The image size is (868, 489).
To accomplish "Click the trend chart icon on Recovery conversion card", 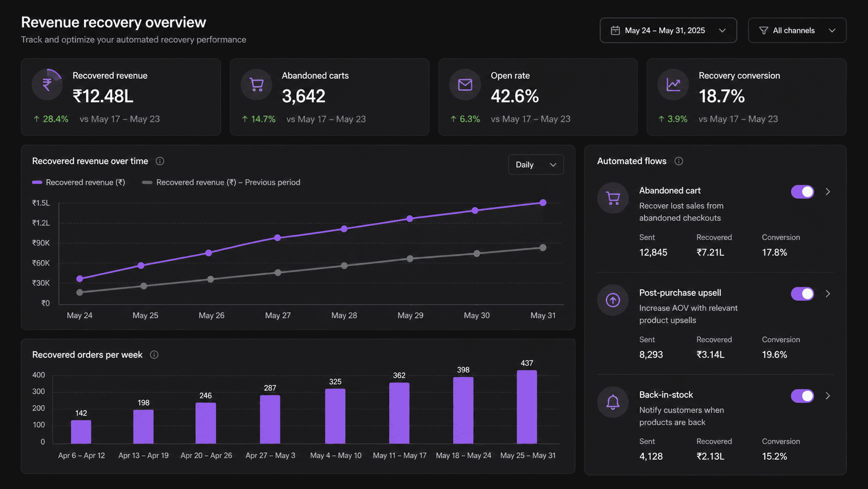I will 673,85.
